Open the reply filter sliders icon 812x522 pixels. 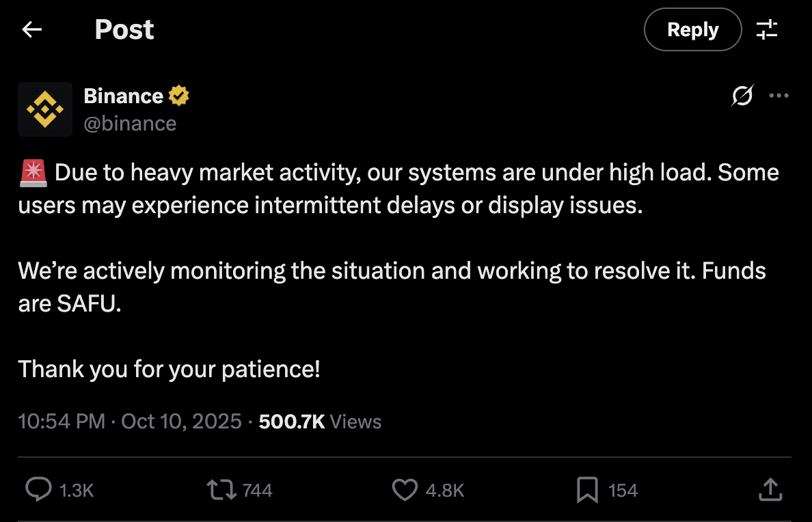click(767, 29)
